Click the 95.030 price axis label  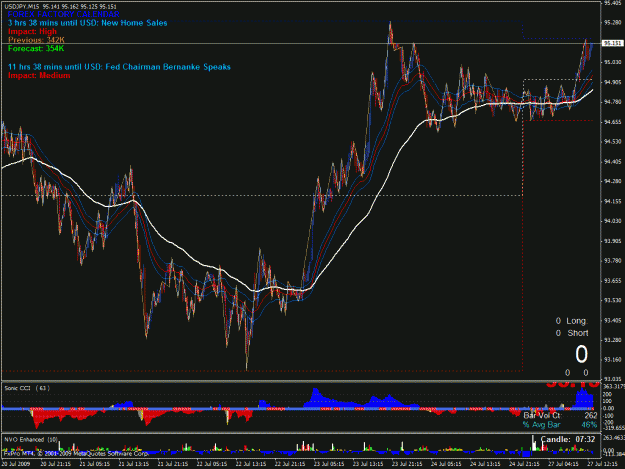tap(613, 62)
